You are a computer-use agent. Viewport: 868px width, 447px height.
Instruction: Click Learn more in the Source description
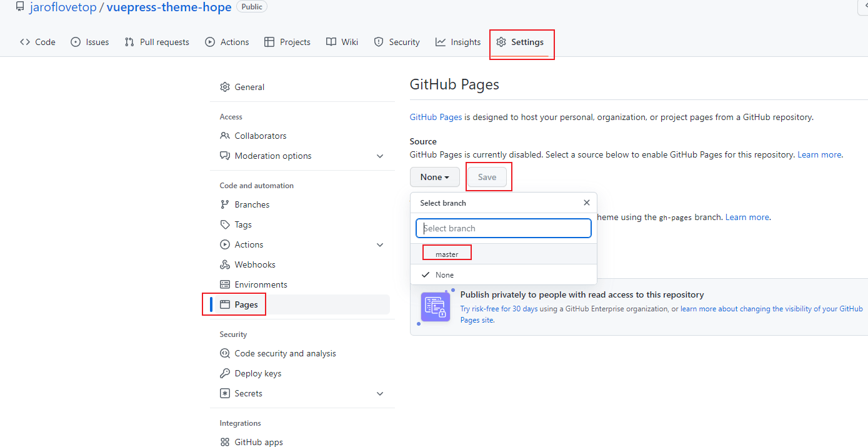point(819,154)
